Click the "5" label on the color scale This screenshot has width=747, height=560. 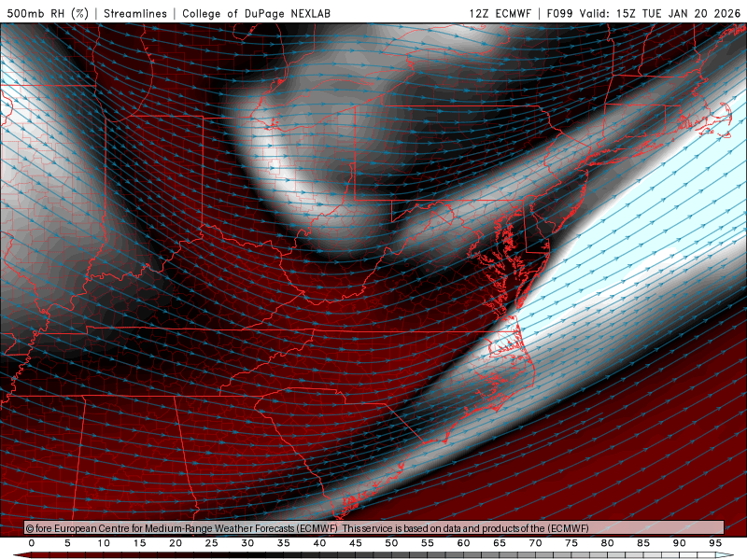(x=67, y=543)
